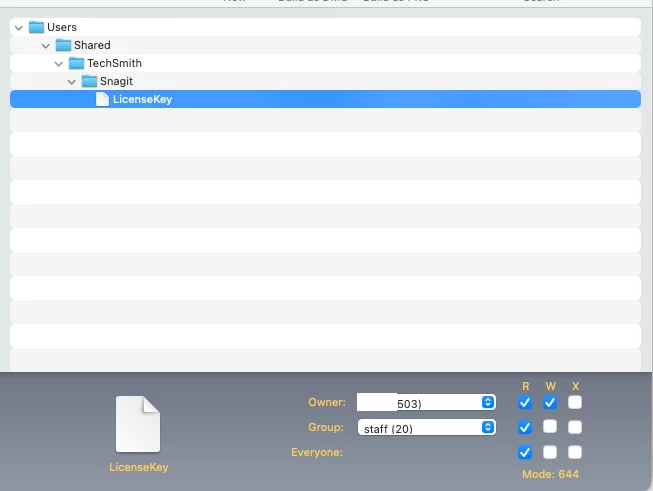Uncheck Everyone read permission

[x=525, y=452]
